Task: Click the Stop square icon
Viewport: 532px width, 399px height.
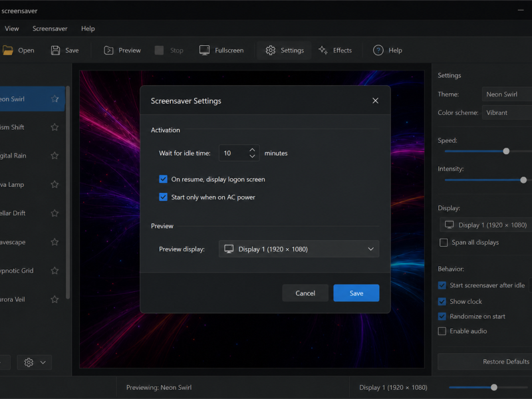Action: click(x=159, y=51)
